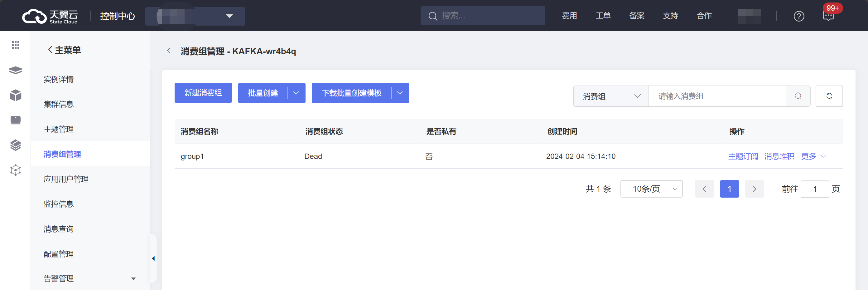Select page 1 in pagination
The width and height of the screenshot is (868, 290).
729,189
